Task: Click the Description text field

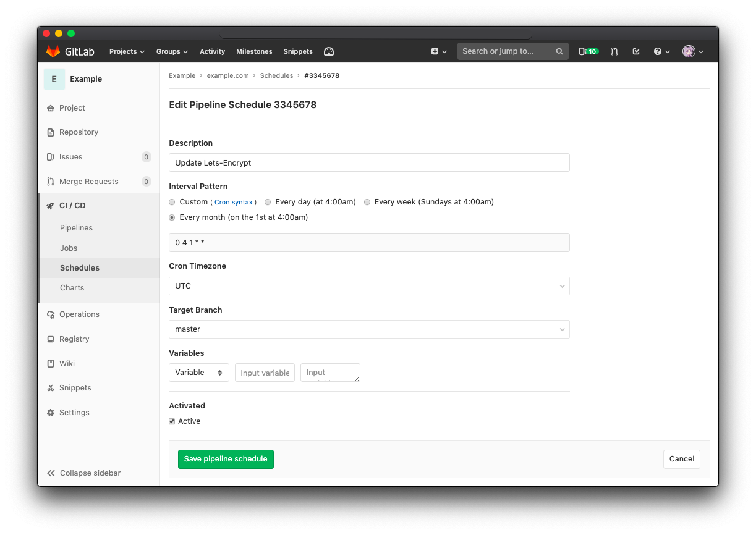Action: (369, 162)
